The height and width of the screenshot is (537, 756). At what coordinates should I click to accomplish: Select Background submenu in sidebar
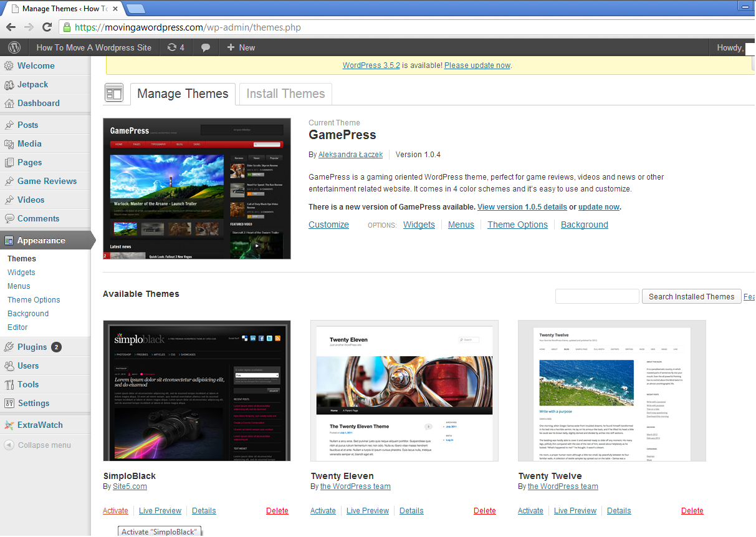(28, 313)
